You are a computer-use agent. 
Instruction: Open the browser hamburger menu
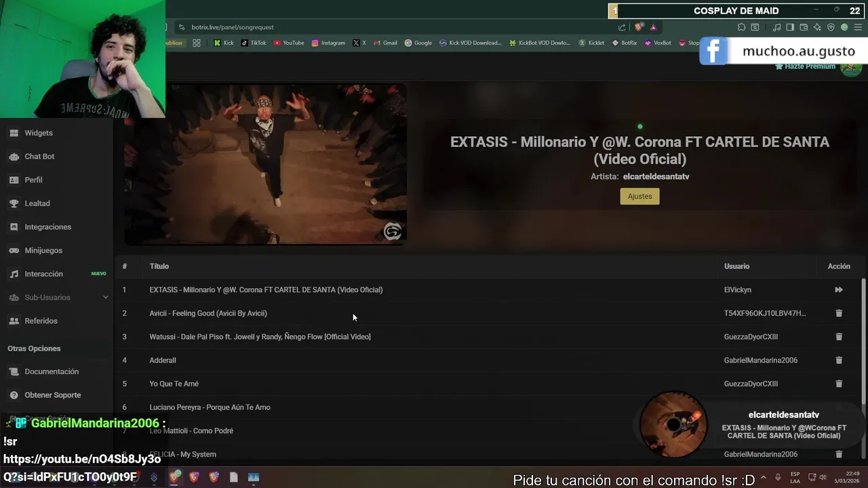click(858, 27)
